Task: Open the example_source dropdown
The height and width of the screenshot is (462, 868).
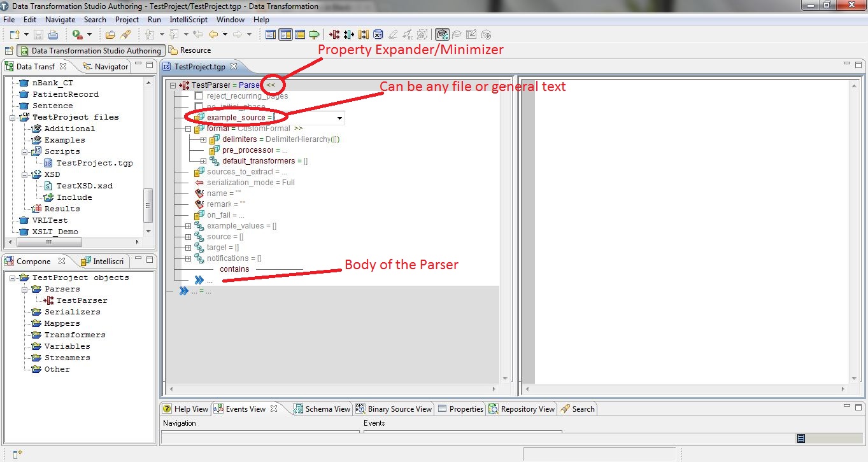Action: (x=339, y=118)
